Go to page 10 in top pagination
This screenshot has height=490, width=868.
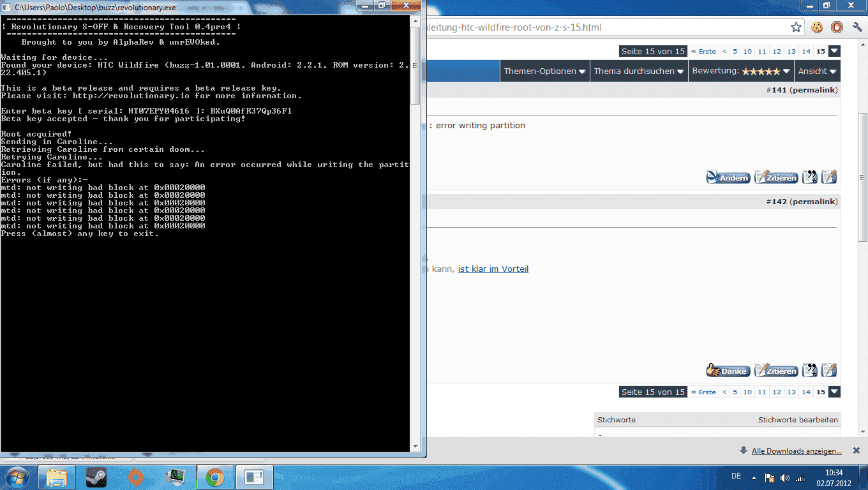click(747, 52)
